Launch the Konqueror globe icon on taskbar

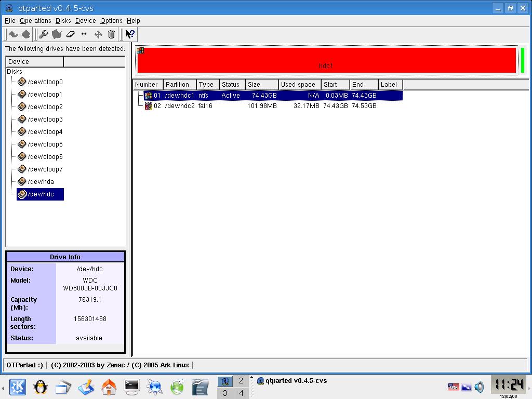(154, 387)
